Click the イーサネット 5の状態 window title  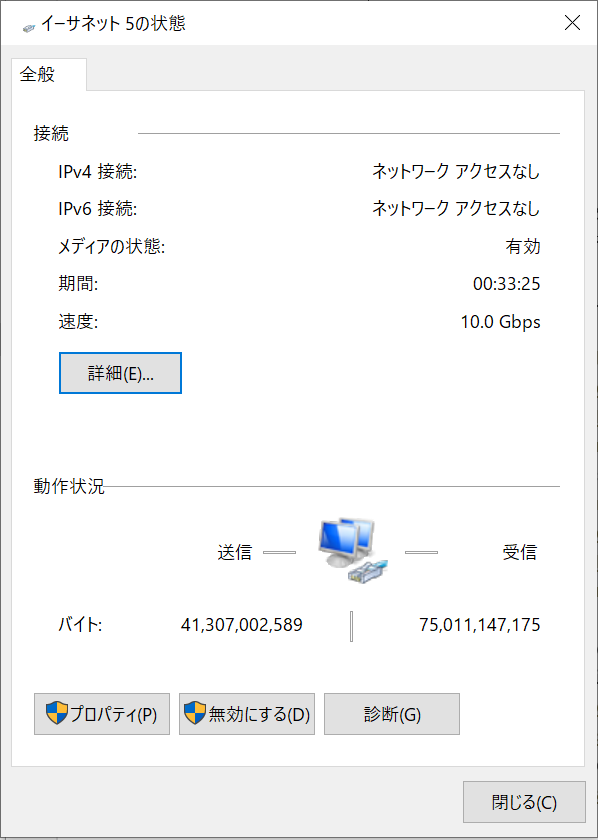(x=114, y=24)
